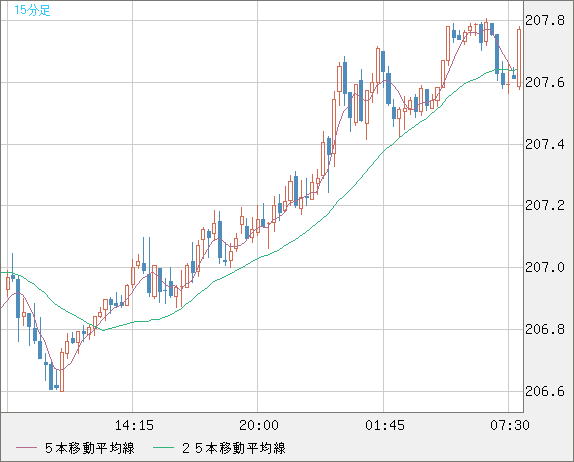The height and width of the screenshot is (462, 574).
Task: Click the purple 5-period MA legend line
Action: 26,448
